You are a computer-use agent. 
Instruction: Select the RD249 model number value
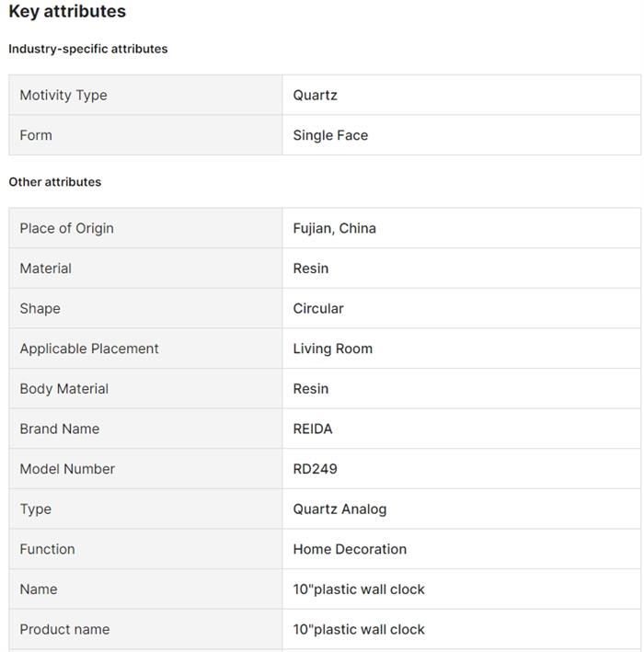click(x=316, y=469)
